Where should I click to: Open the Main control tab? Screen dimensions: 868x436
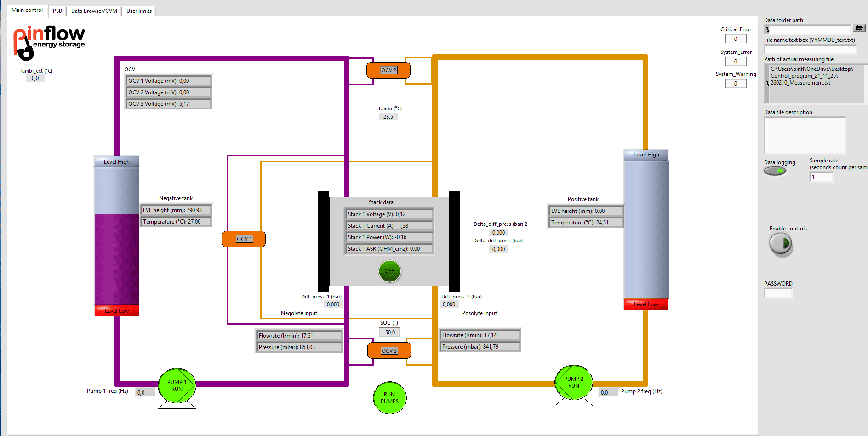(27, 10)
